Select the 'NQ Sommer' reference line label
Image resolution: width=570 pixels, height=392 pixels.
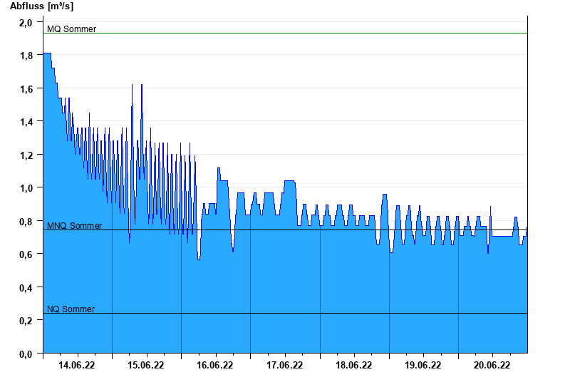(x=71, y=309)
